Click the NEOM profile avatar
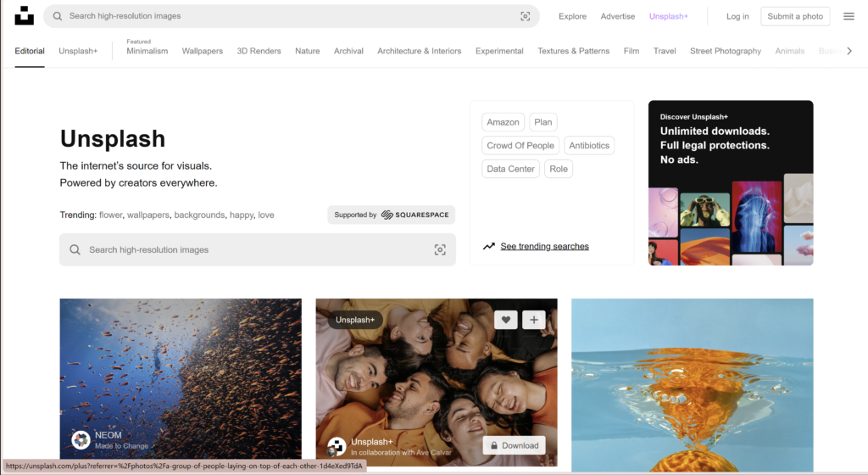Viewport: 868px width, 475px height. [81, 439]
